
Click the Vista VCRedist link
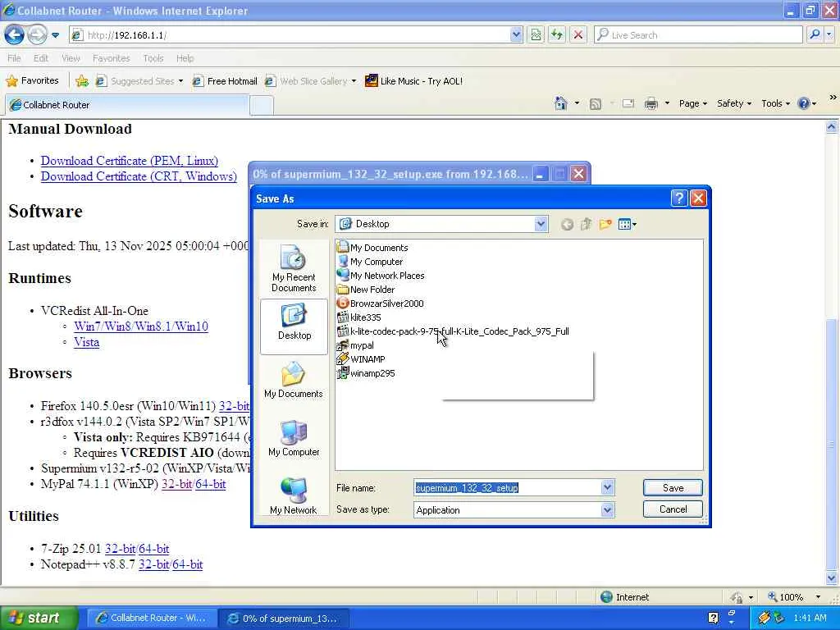86,342
